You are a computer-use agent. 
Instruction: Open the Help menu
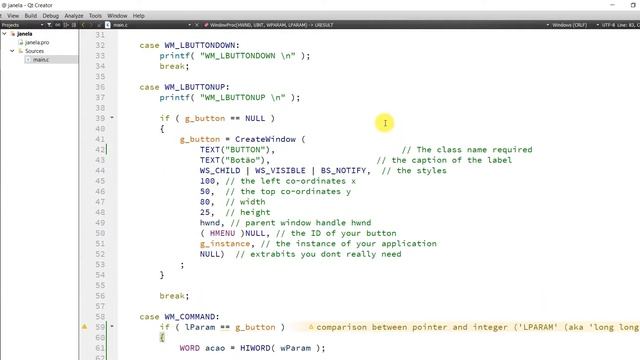(138, 16)
